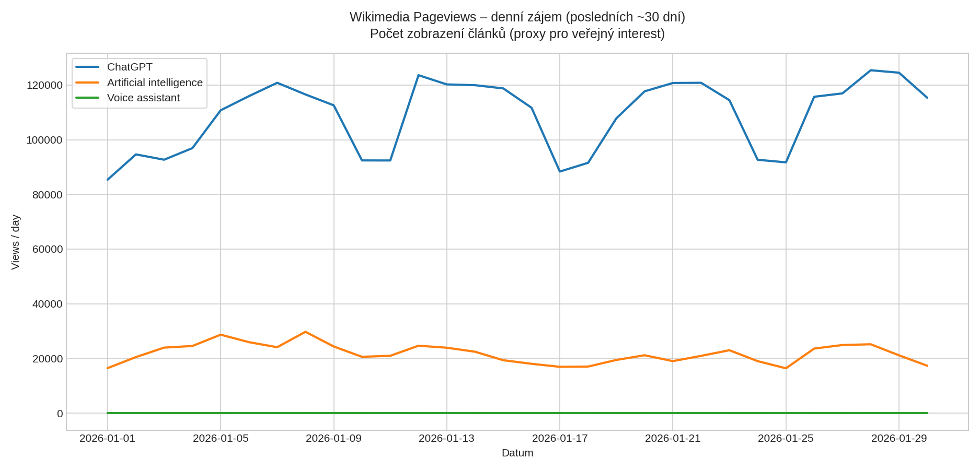Toggle ChatGPT series visibility via legend entry
Viewport: 980px width, 470px height.
point(129,67)
